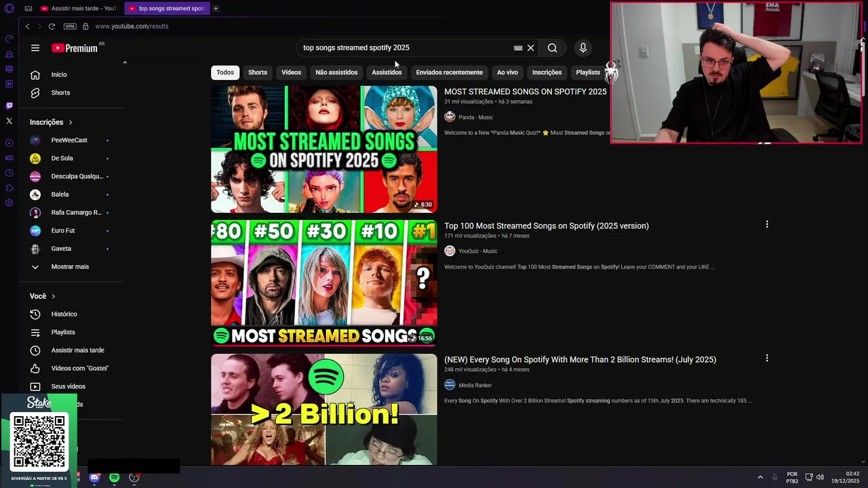Click the YouTube Premium logo
The width and height of the screenshot is (868, 488).
point(75,48)
